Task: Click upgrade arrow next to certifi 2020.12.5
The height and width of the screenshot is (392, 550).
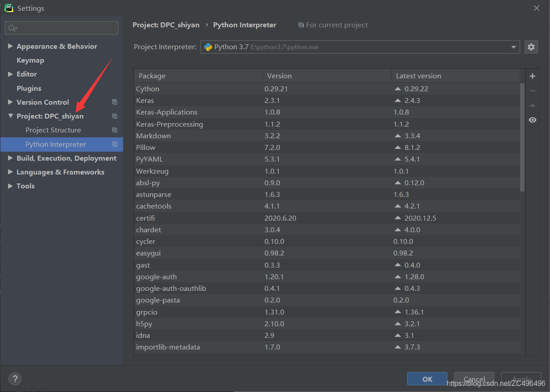Action: [398, 218]
